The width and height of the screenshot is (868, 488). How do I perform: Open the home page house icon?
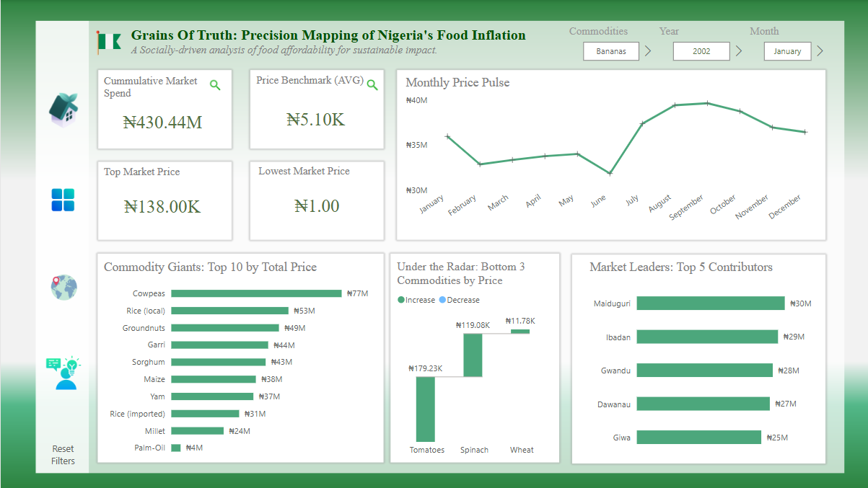63,110
